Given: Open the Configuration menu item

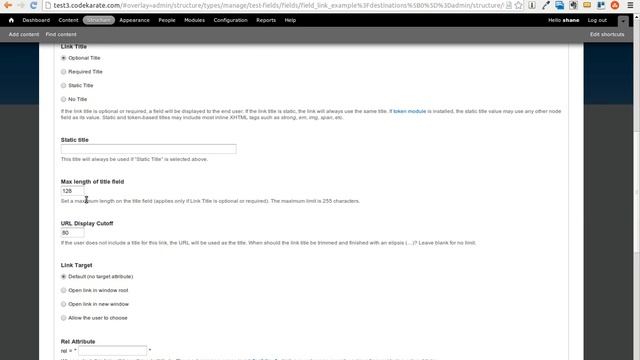Looking at the screenshot, I should [x=230, y=20].
